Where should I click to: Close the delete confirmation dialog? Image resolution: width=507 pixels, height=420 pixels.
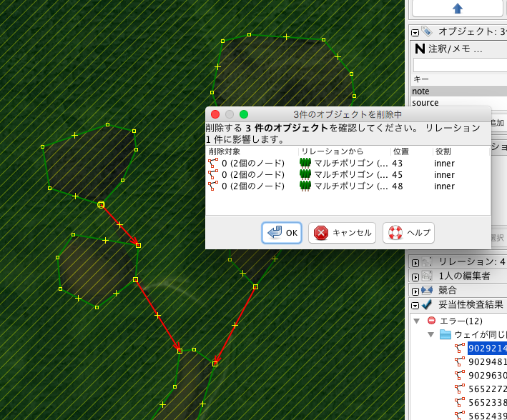click(215, 114)
